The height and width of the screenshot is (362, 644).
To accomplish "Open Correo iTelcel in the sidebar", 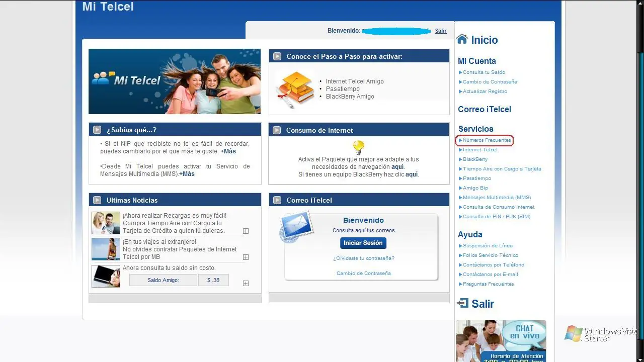I will coord(485,109).
